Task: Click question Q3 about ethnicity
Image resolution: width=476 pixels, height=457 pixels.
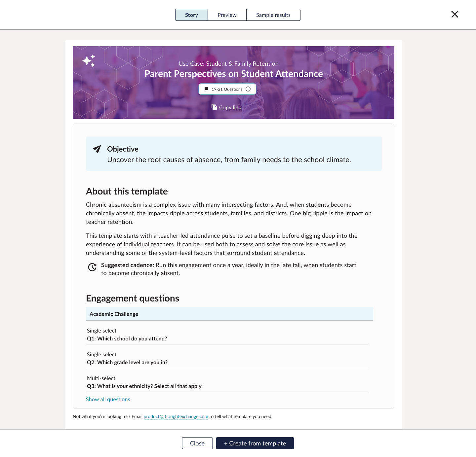Action: pos(144,386)
